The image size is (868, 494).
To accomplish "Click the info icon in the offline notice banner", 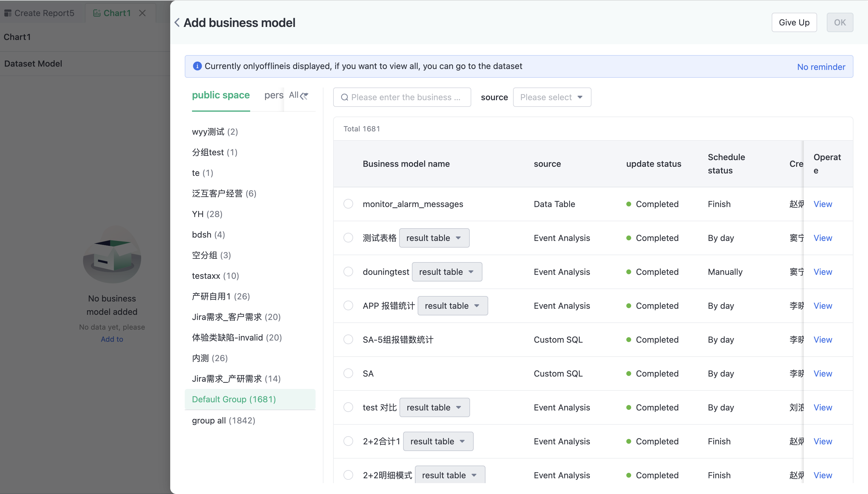I will (197, 66).
